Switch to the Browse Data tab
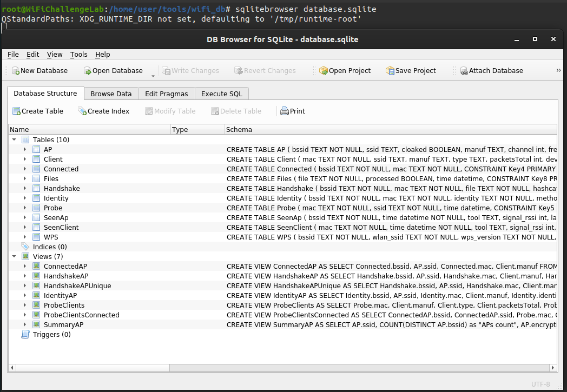Viewport: 567px width, 392px height. [111, 94]
